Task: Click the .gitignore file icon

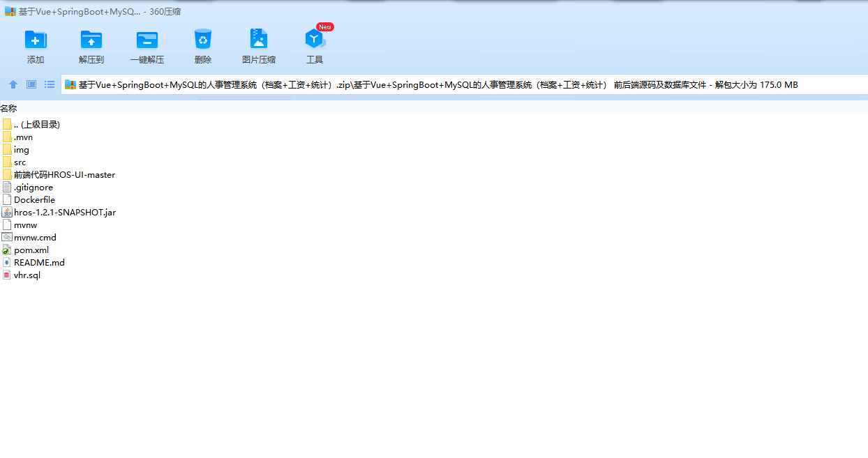Action: [7, 187]
